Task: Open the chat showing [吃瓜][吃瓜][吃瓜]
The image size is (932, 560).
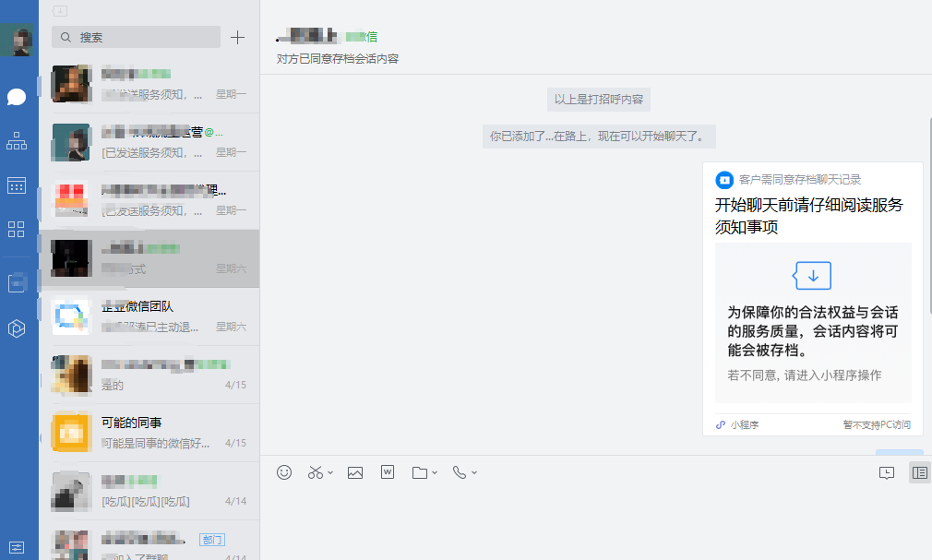Action: [x=149, y=491]
